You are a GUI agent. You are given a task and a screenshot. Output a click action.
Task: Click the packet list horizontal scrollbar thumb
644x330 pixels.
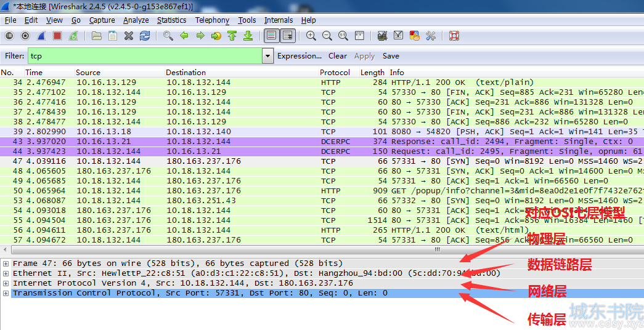437,249
